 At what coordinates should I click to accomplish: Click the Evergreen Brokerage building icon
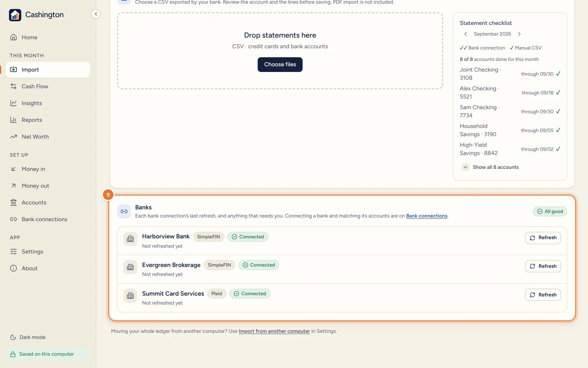pyautogui.click(x=130, y=267)
